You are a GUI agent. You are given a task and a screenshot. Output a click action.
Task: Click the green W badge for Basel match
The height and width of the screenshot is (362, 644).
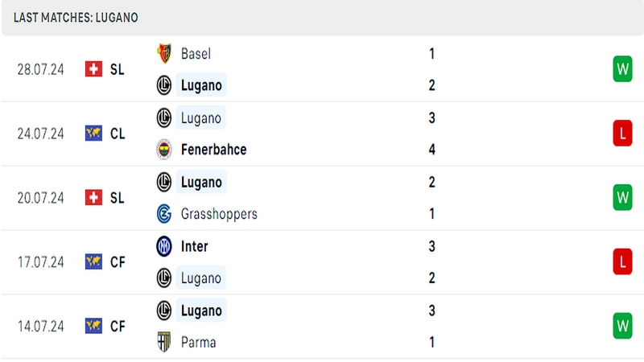coord(622,69)
